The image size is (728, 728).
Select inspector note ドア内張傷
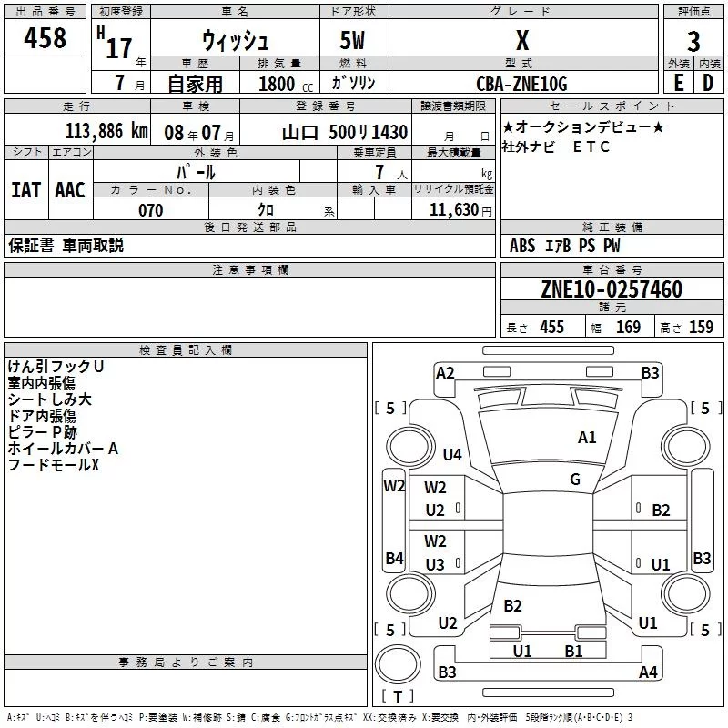[x=42, y=416]
